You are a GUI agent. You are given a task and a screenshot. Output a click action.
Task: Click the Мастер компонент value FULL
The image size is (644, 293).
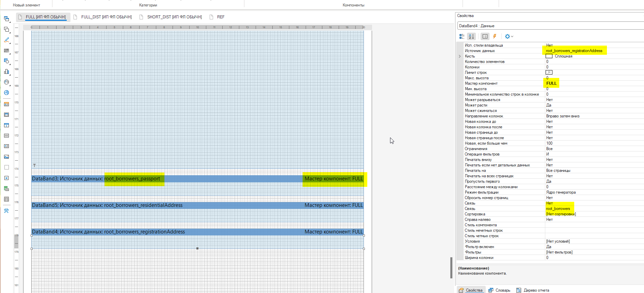pyautogui.click(x=551, y=83)
